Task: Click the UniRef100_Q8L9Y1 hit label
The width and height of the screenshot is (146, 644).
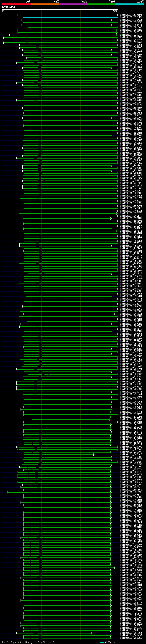Action: [x=131, y=58]
